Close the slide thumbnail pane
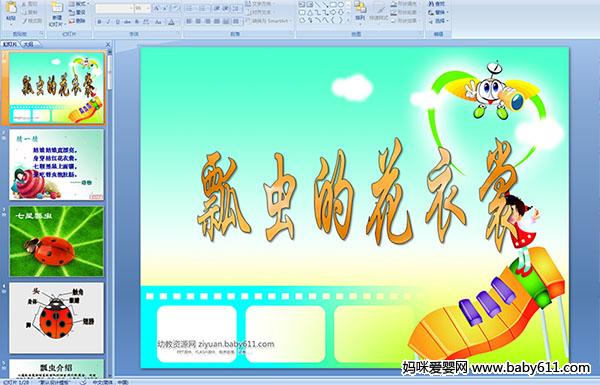 tap(108, 44)
